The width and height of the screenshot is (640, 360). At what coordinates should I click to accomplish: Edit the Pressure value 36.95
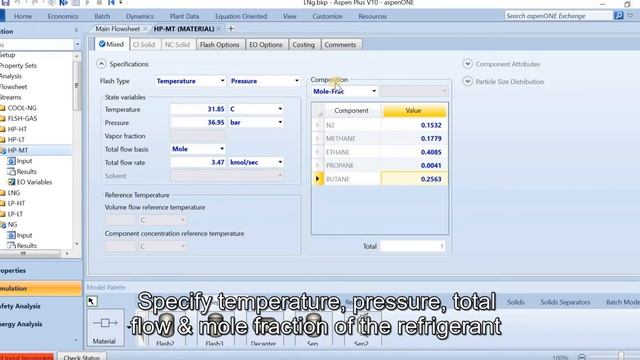198,122
